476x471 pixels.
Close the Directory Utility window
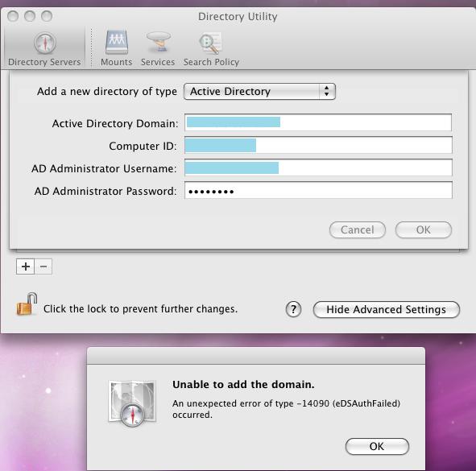point(13,16)
